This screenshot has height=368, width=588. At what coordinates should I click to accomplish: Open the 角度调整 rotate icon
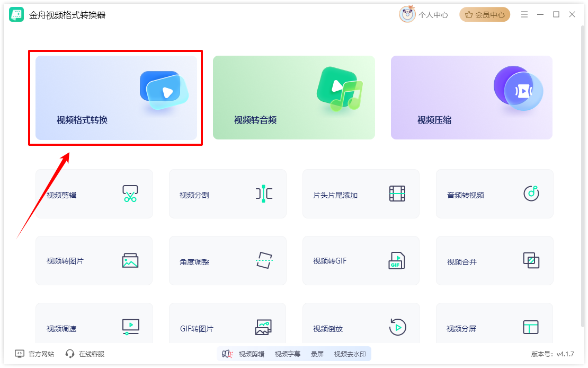[x=264, y=260]
